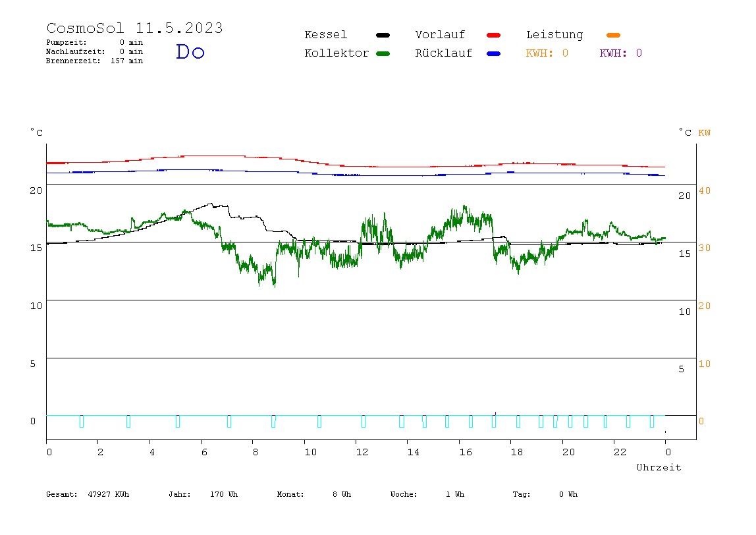
Task: Click the "Jahr:" label
Action: (x=180, y=494)
